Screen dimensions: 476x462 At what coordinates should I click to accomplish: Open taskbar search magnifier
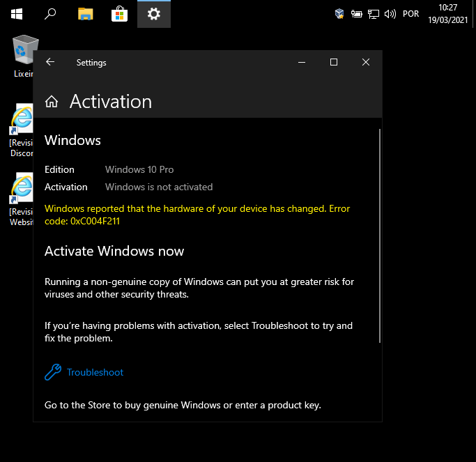pos(50,14)
